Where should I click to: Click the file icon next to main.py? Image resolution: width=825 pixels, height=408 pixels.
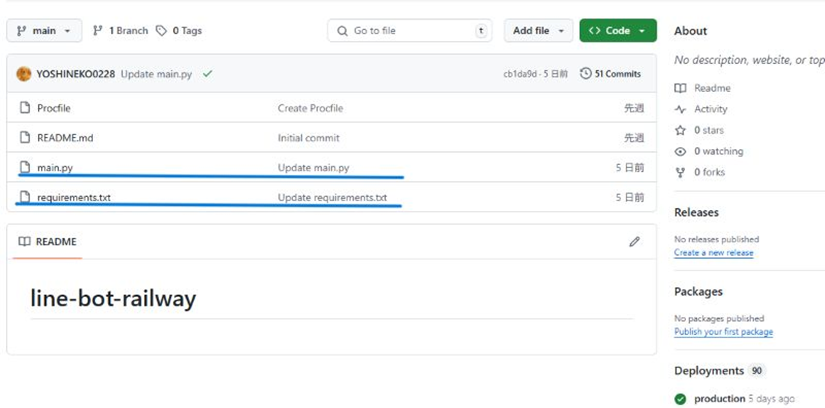[x=25, y=167]
